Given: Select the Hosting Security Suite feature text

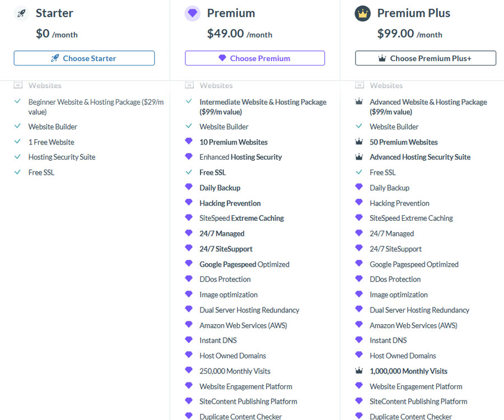Looking at the screenshot, I should pos(62,157).
